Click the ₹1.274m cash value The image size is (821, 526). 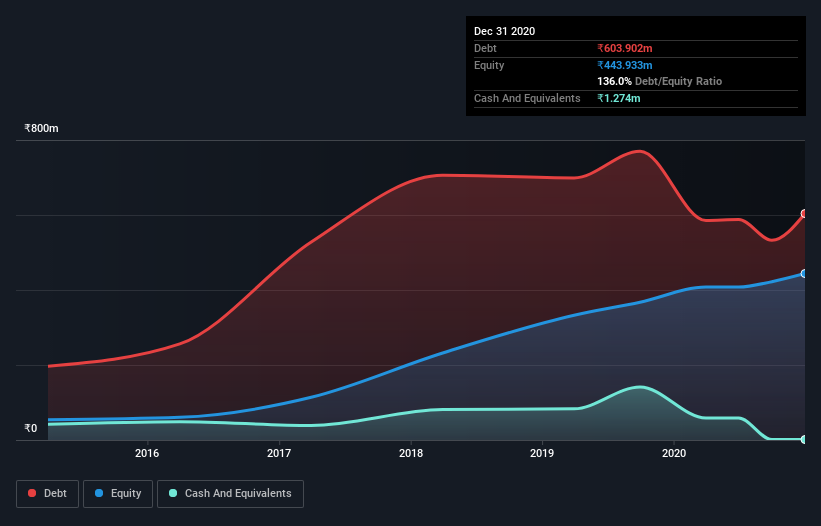click(618, 98)
